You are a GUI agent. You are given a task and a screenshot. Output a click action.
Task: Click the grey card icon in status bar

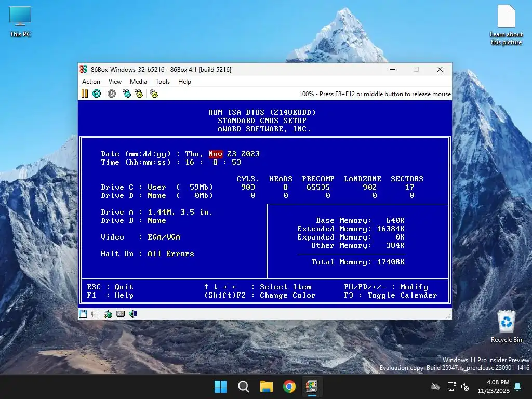point(121,314)
